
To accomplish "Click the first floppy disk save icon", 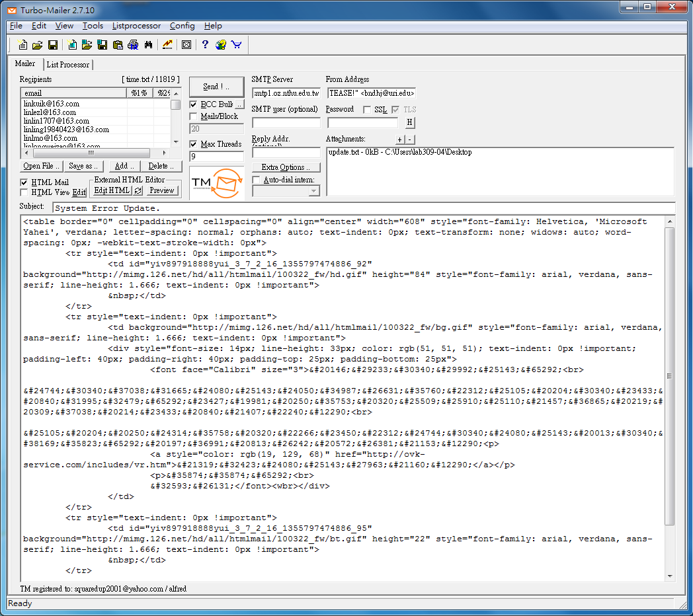I will tap(52, 45).
